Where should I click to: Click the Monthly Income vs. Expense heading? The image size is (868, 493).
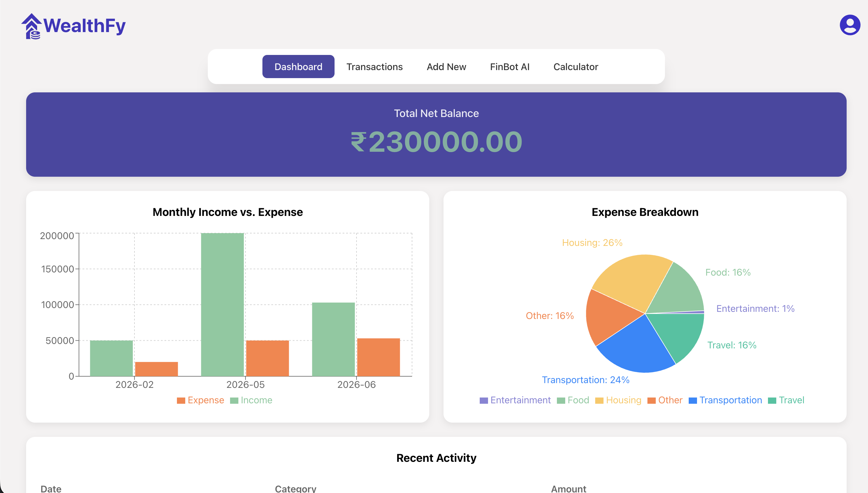pos(227,212)
